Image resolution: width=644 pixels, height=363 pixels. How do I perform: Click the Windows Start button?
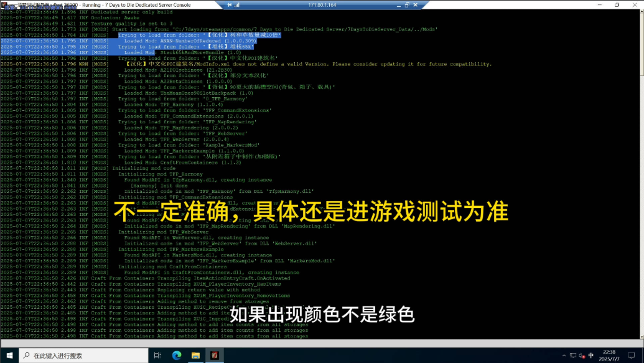point(9,356)
